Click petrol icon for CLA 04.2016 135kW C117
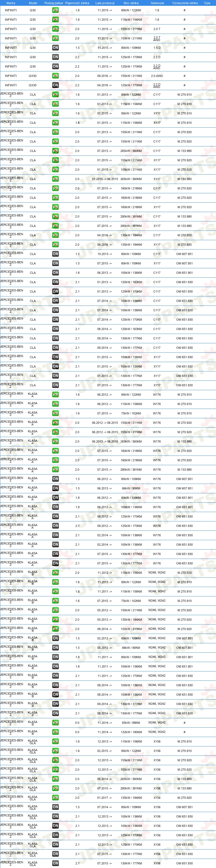The image size is (216, 868). (x=55, y=235)
